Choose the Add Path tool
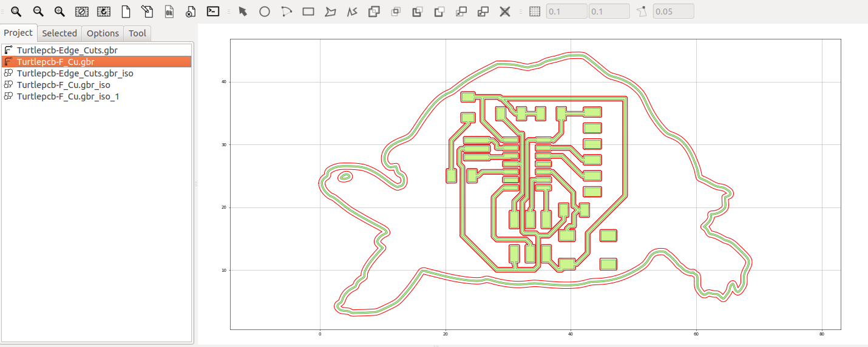The height and width of the screenshot is (347, 868). [x=352, y=11]
